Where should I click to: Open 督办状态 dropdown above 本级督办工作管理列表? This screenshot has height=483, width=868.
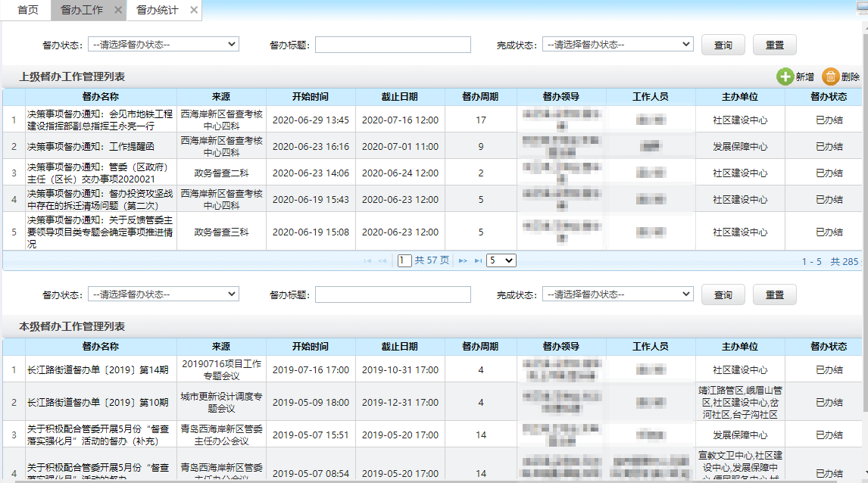(x=163, y=294)
